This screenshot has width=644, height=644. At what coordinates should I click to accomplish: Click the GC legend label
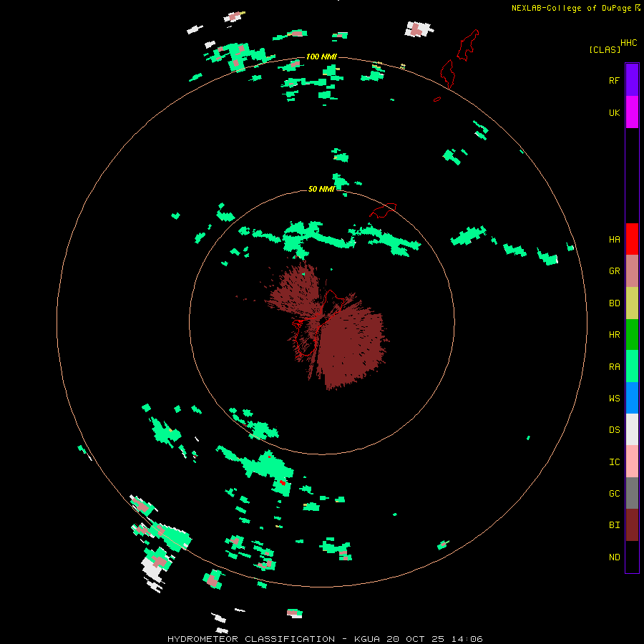pyautogui.click(x=614, y=494)
